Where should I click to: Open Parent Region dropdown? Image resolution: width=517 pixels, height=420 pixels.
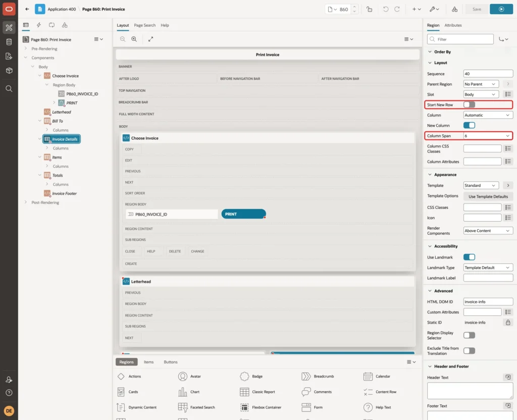(481, 84)
